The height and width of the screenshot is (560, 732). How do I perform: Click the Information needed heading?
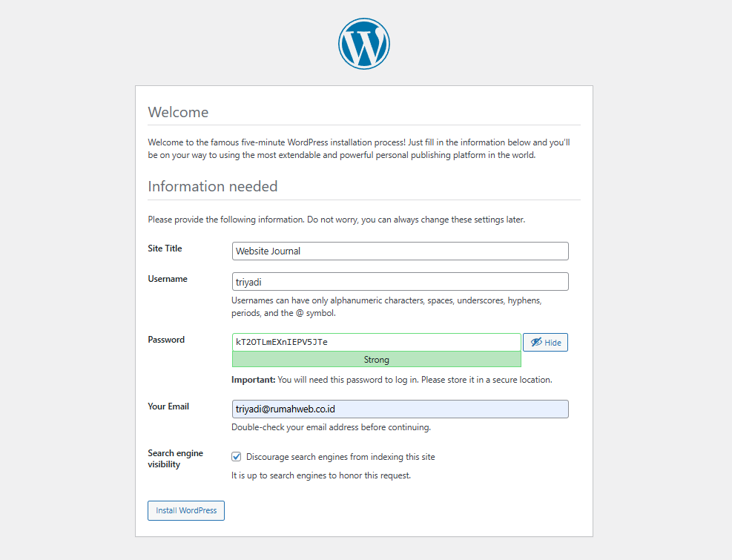(x=213, y=186)
